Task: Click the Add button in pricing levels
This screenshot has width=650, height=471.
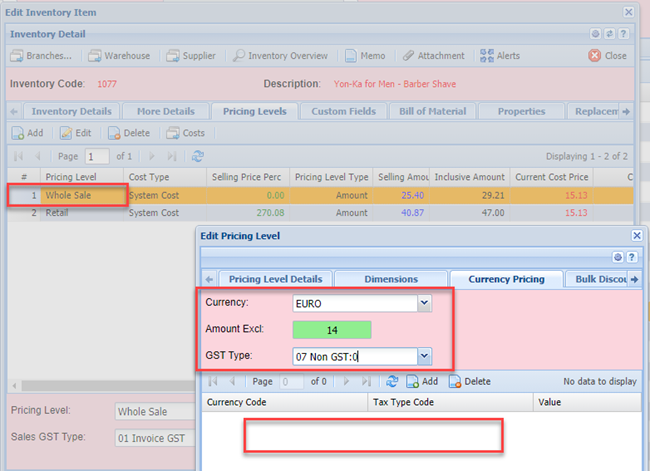Action: coord(28,133)
